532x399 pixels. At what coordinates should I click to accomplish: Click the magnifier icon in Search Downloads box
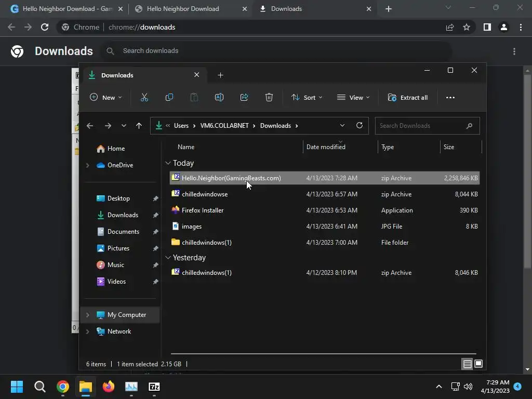click(x=469, y=126)
